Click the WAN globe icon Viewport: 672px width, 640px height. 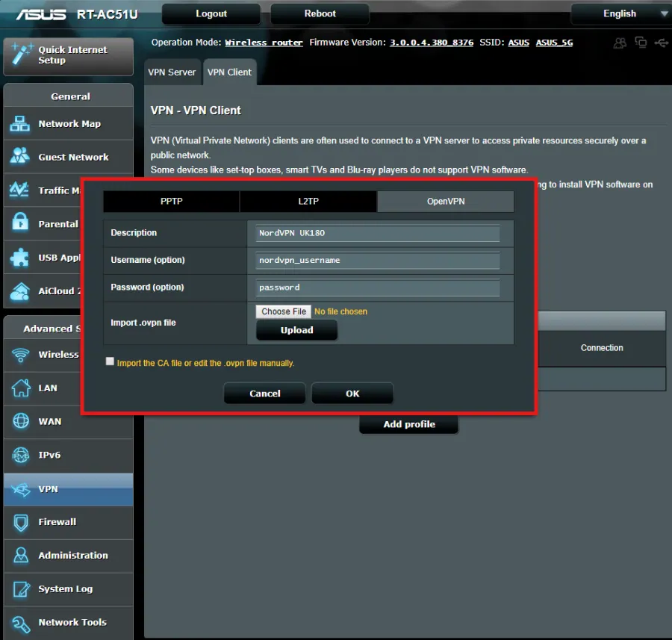click(x=21, y=421)
